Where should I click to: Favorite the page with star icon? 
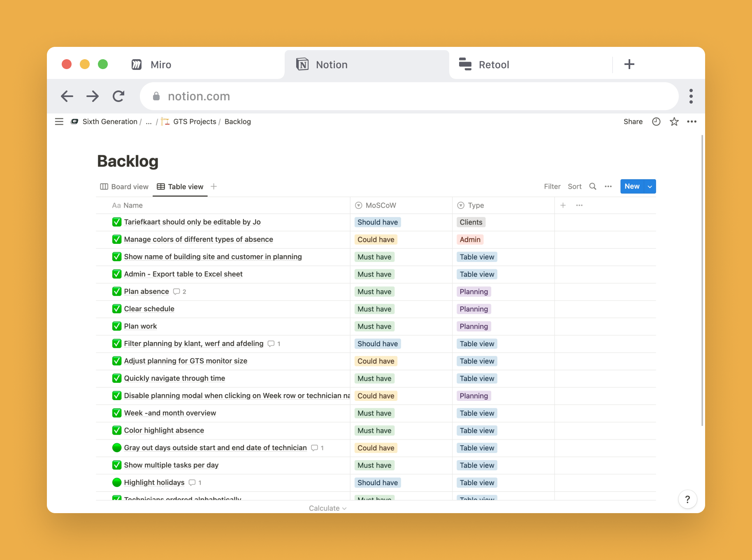[674, 122]
